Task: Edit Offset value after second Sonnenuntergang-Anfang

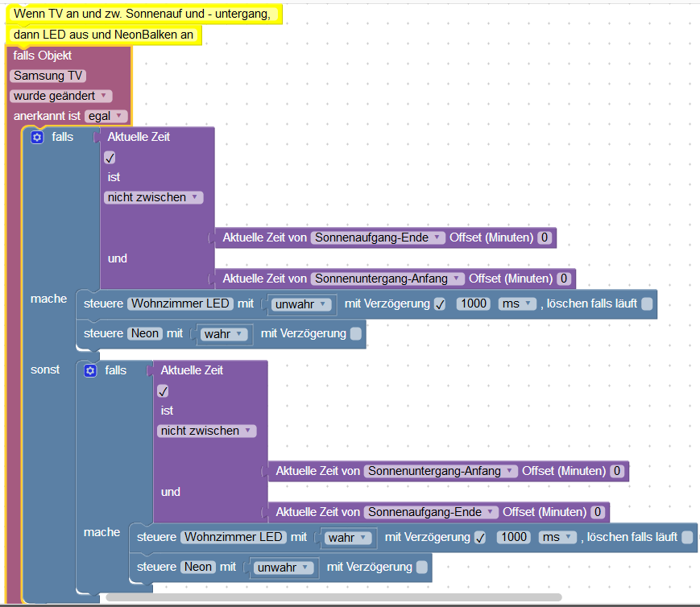Action: tap(617, 471)
